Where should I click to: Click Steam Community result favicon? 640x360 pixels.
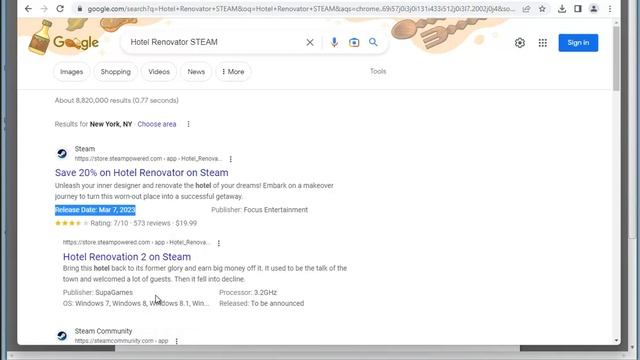tap(62, 336)
